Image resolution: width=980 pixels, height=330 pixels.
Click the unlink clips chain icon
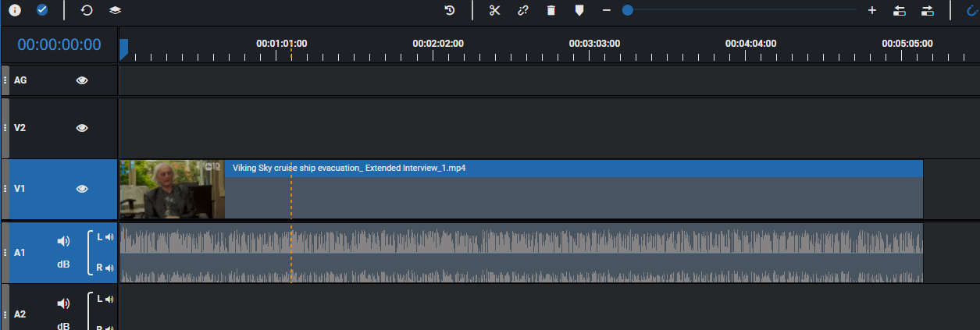522,10
